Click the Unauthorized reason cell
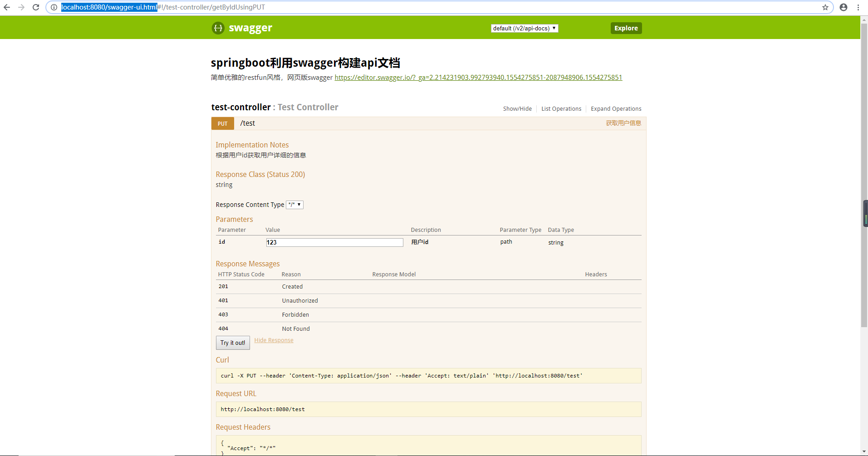Viewport: 868px width, 456px height. (300, 300)
